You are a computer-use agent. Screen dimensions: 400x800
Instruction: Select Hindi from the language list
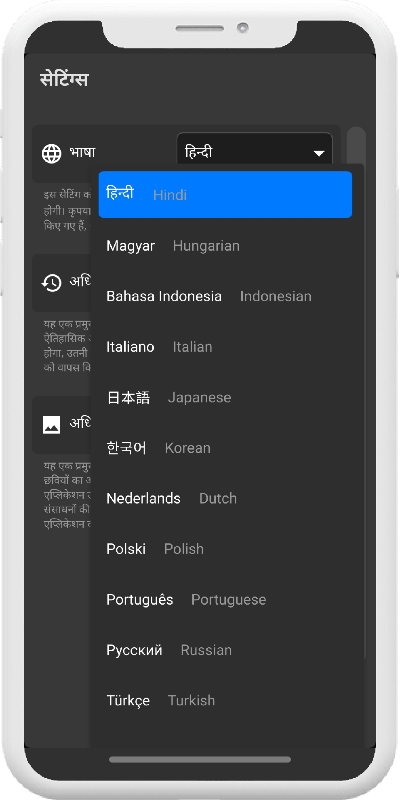tap(225, 194)
